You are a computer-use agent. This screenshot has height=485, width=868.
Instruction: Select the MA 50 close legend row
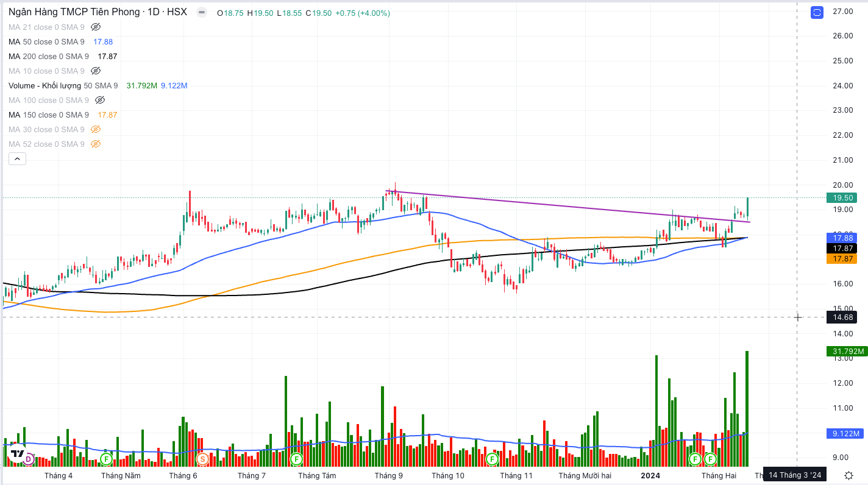point(61,41)
